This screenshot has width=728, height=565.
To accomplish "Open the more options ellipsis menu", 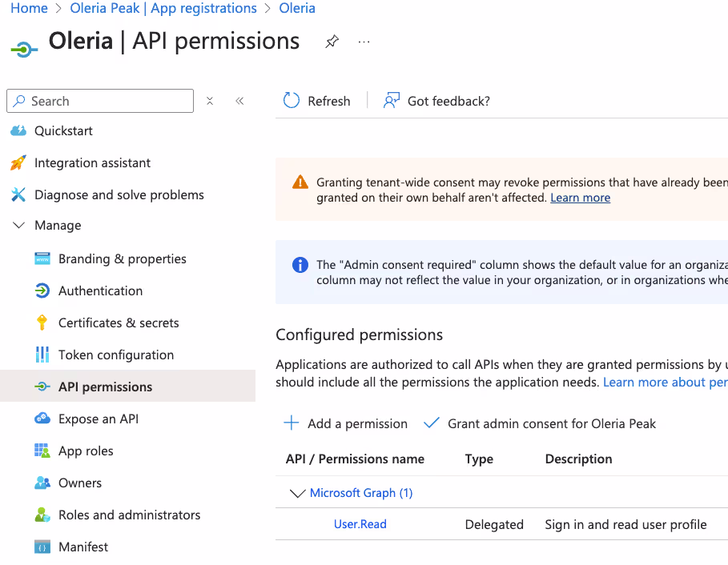I will pos(364,42).
